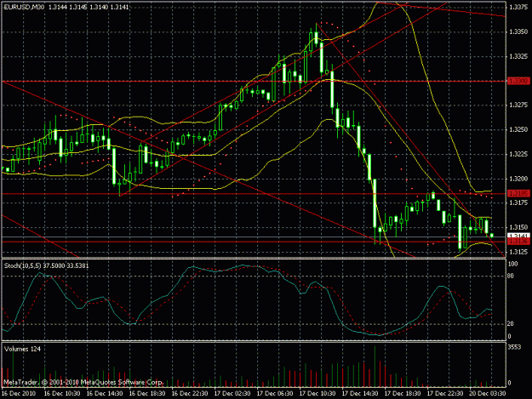The width and height of the screenshot is (532, 399).
Task: Click the 17 Dec 02:30 time label
Action: coord(232,394)
